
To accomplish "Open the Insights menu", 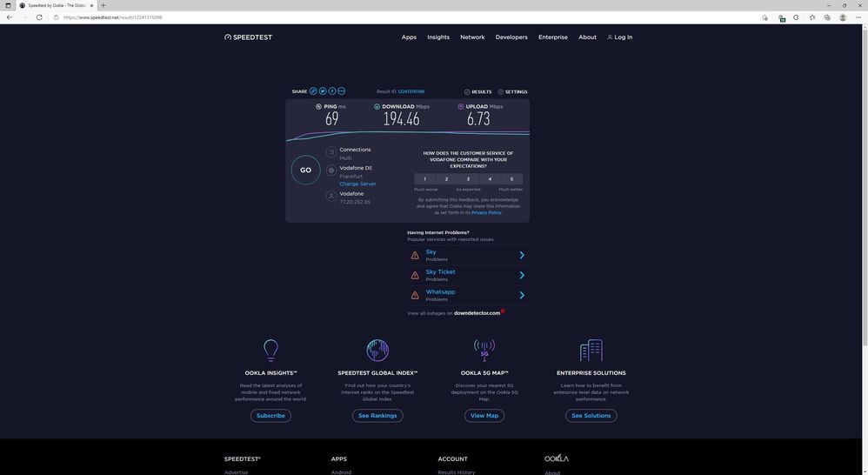I will (438, 37).
